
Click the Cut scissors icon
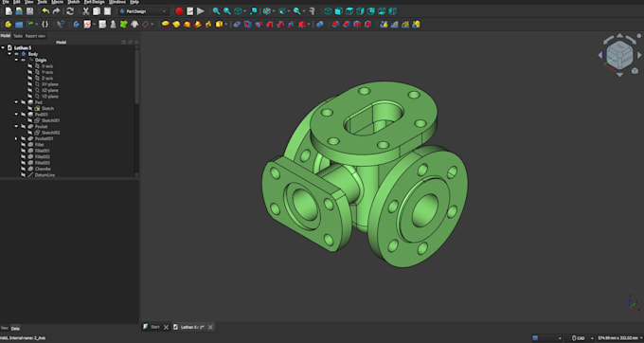pos(86,11)
